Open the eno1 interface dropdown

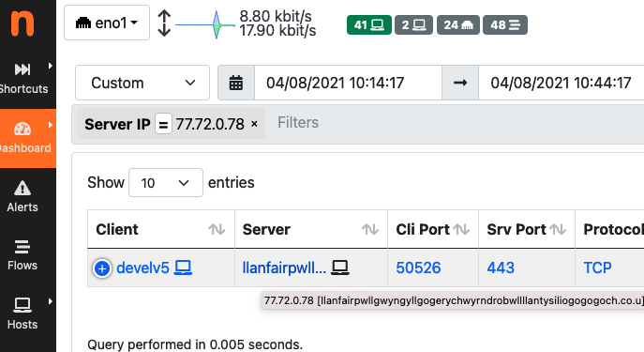107,23
